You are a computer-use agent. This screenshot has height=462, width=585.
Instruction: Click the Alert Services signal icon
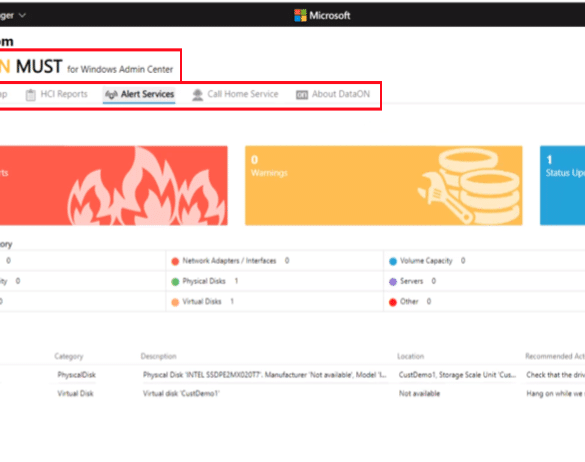pos(111,94)
